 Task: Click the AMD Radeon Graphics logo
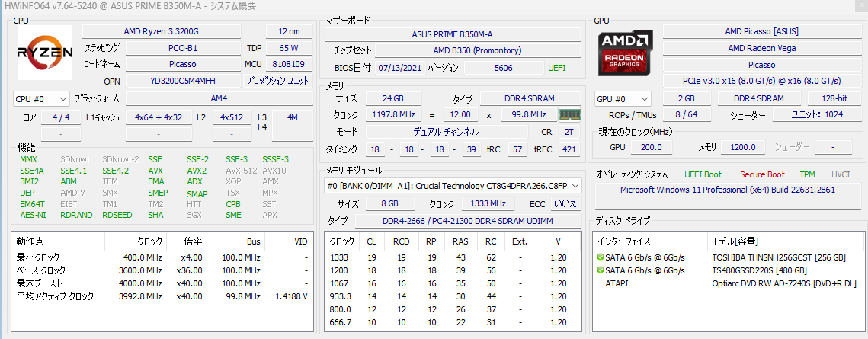point(625,53)
